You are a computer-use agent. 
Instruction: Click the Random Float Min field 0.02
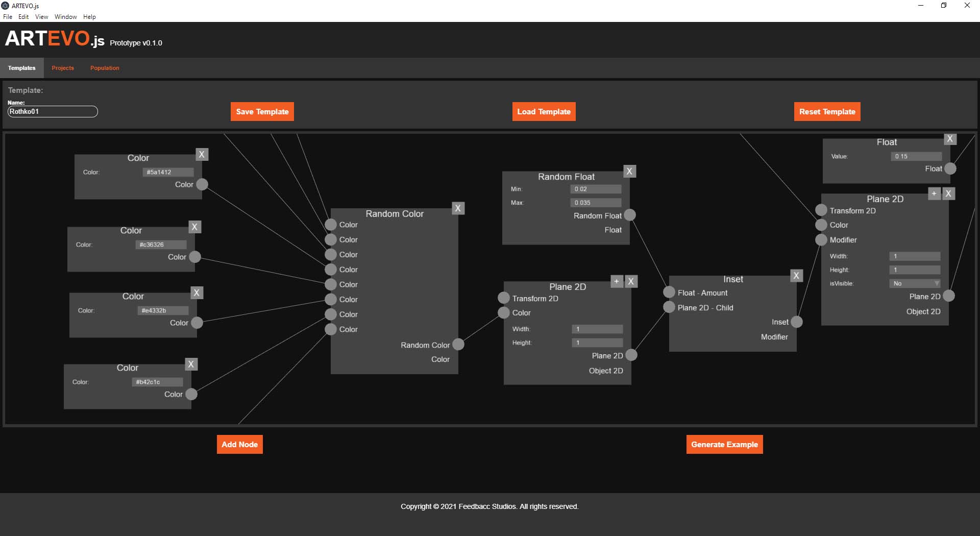click(596, 189)
